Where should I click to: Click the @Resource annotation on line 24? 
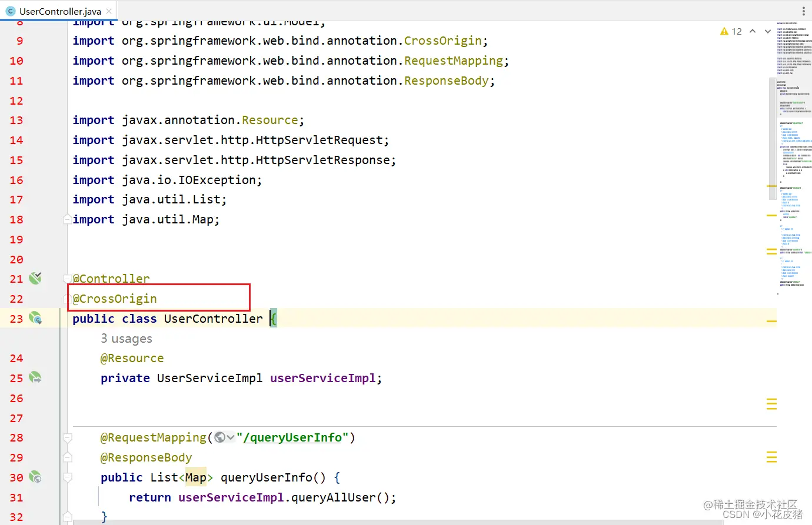(132, 358)
